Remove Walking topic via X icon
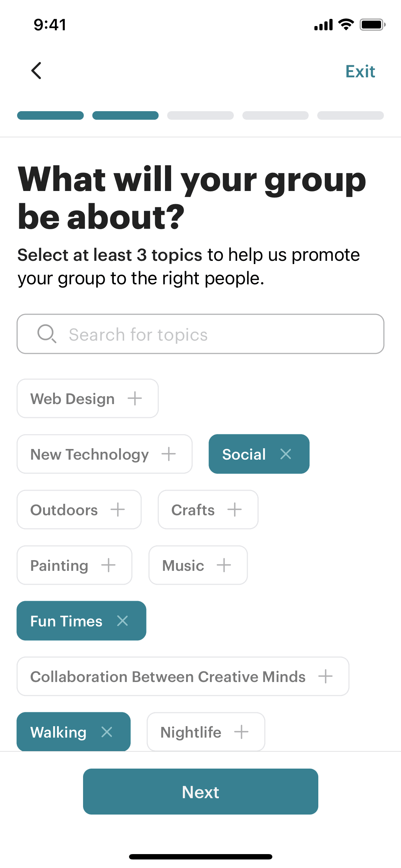This screenshot has width=401, height=868. [107, 732]
